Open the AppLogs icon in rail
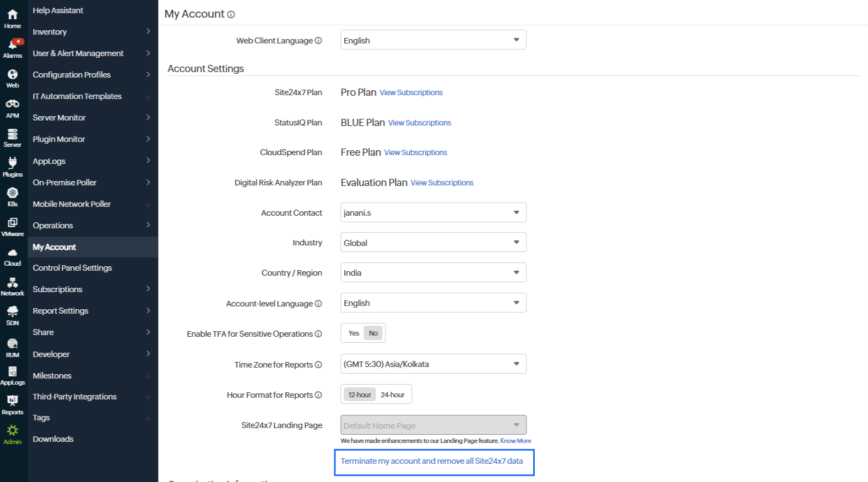 (13, 375)
